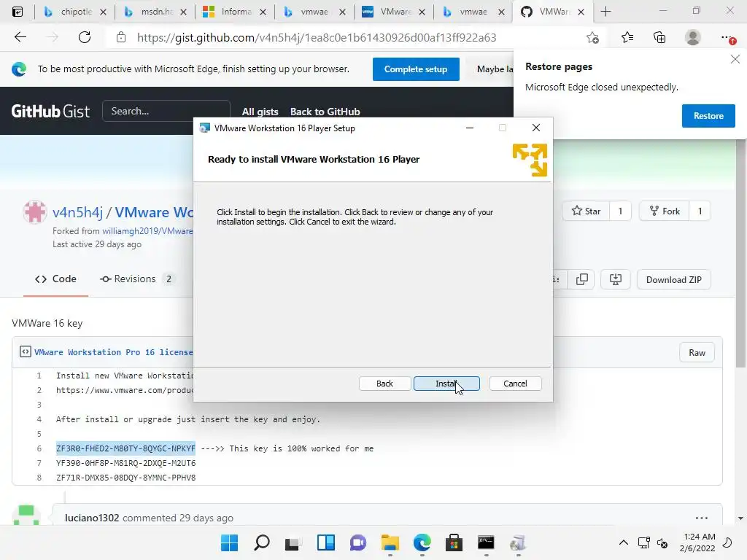Open luciano1302 commenter profile

pyautogui.click(x=92, y=518)
